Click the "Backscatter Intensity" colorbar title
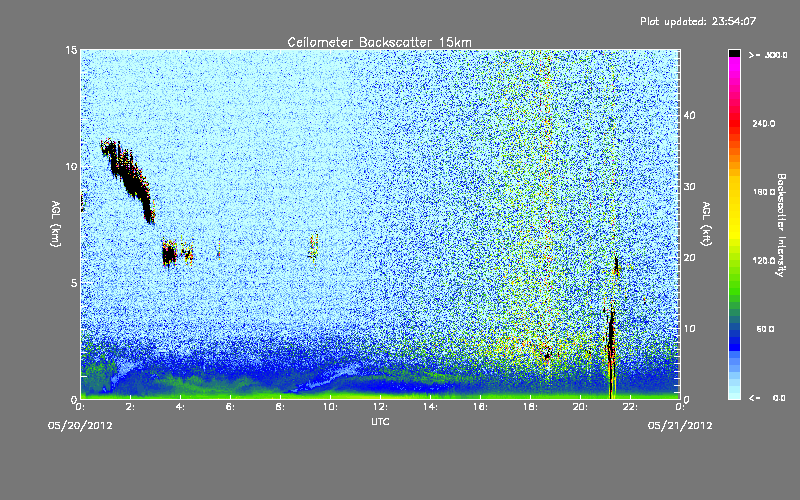The height and width of the screenshot is (500, 800). pyautogui.click(x=781, y=225)
